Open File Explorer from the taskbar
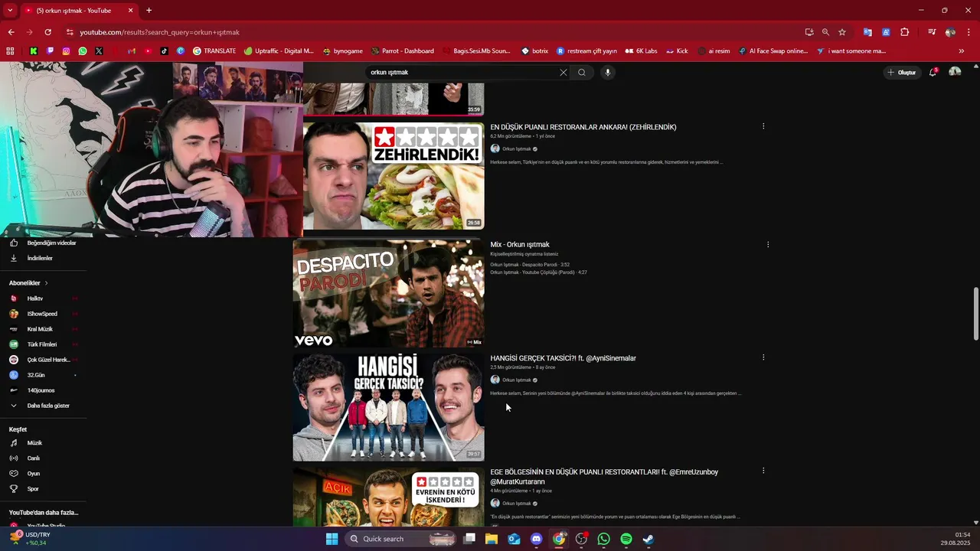 (492, 539)
